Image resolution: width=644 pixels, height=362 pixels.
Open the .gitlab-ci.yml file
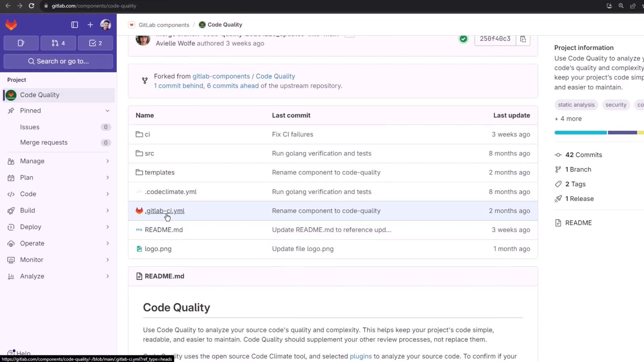point(164,211)
